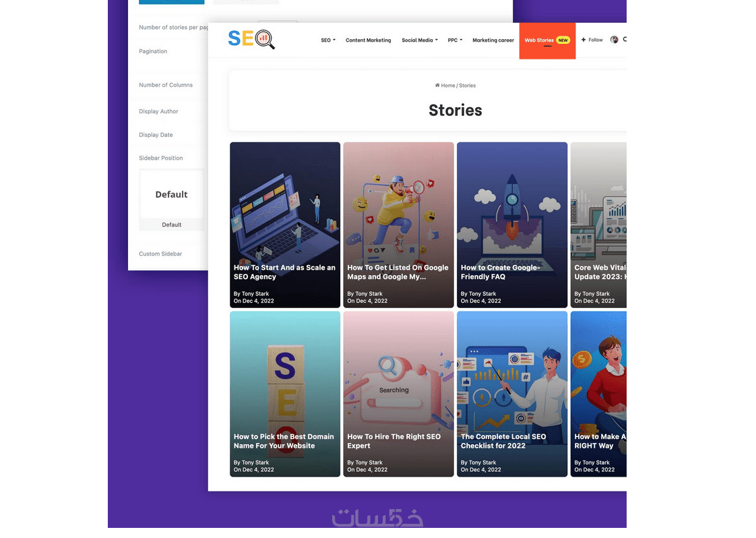This screenshot has height=538, width=756.
Task: Click the plus Follow icon
Action: pos(584,40)
